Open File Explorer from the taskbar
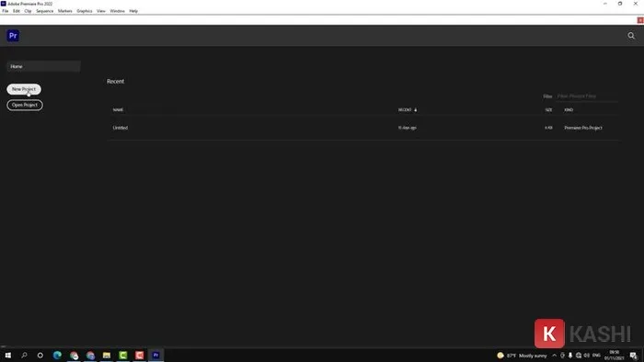This screenshot has width=644, height=362. tap(107, 356)
